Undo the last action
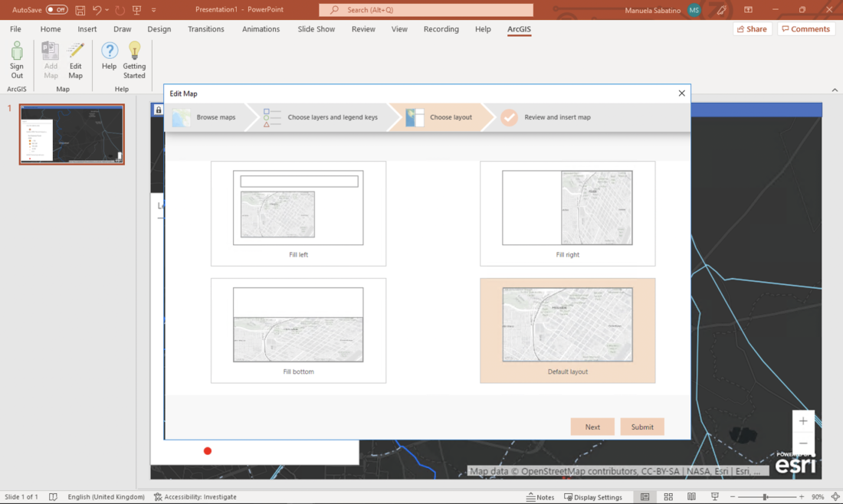This screenshot has height=504, width=843. pyautogui.click(x=97, y=10)
